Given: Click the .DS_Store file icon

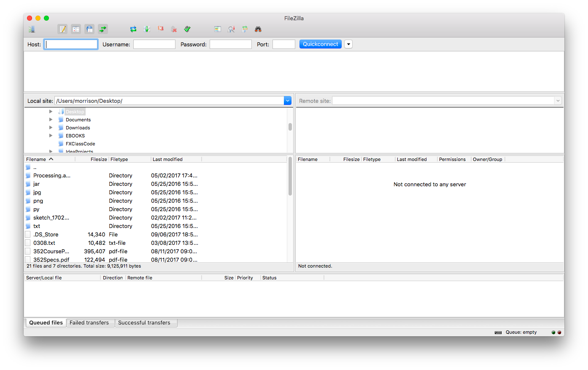Looking at the screenshot, I should tap(28, 234).
